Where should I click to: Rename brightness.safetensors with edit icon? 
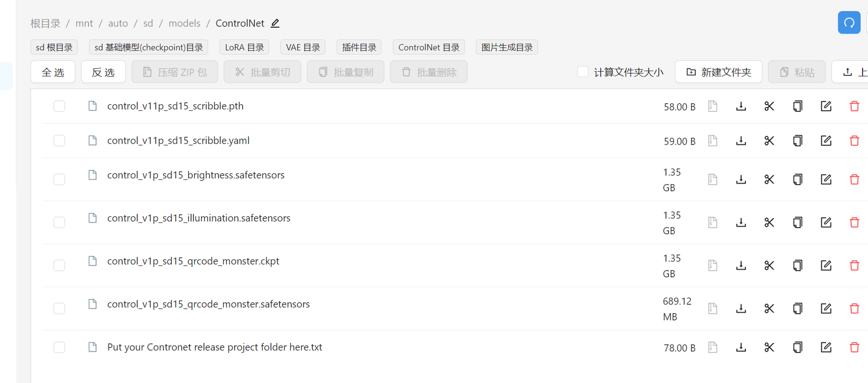[826, 179]
